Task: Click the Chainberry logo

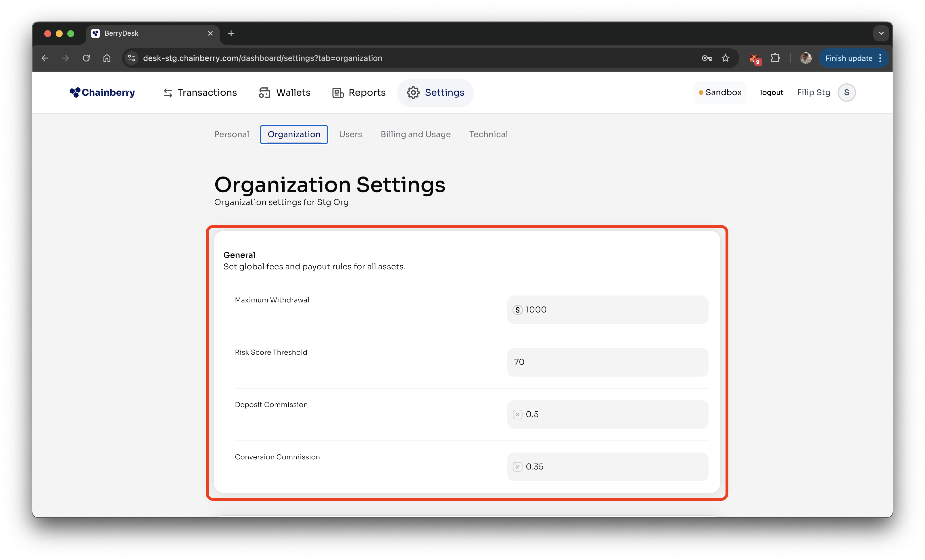Action: coord(102,92)
